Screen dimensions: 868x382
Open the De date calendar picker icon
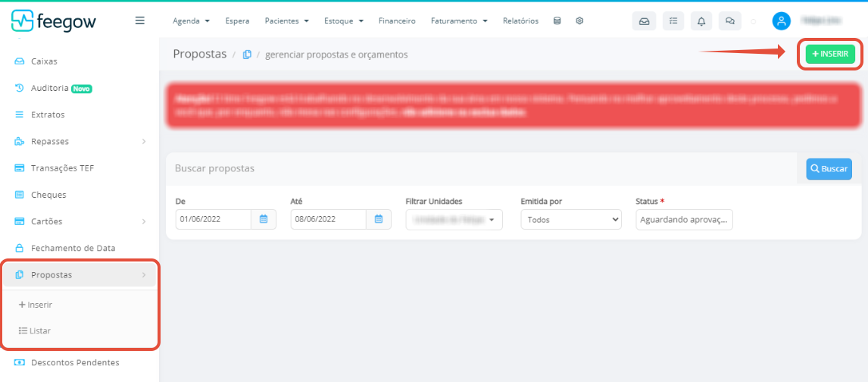coord(264,219)
